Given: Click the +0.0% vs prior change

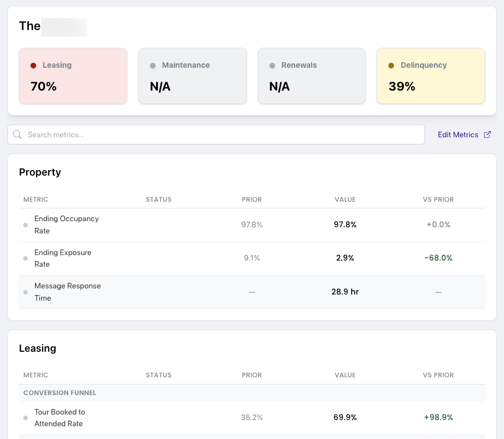Looking at the screenshot, I should 438,225.
